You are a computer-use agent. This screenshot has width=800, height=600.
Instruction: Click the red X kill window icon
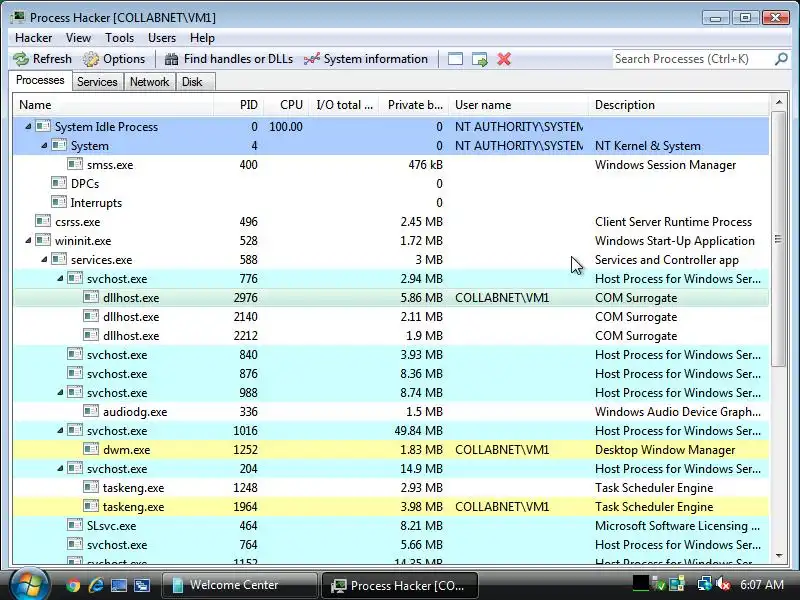(504, 59)
